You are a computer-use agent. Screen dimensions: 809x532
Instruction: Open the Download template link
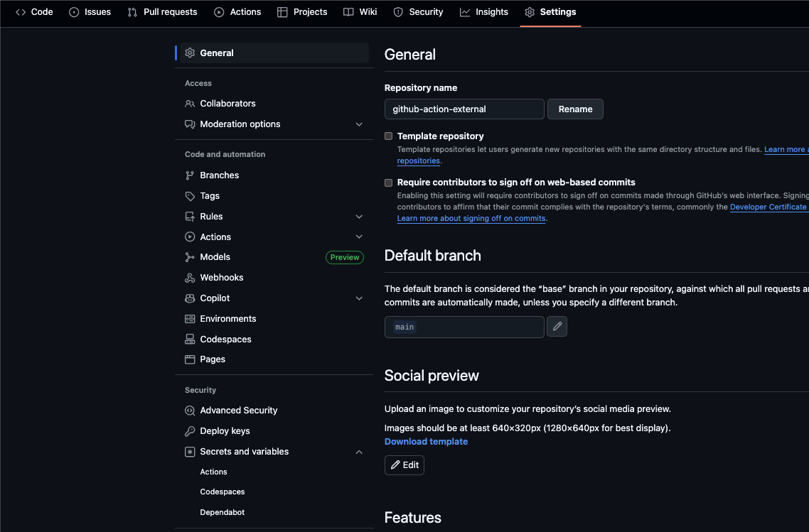tap(426, 441)
